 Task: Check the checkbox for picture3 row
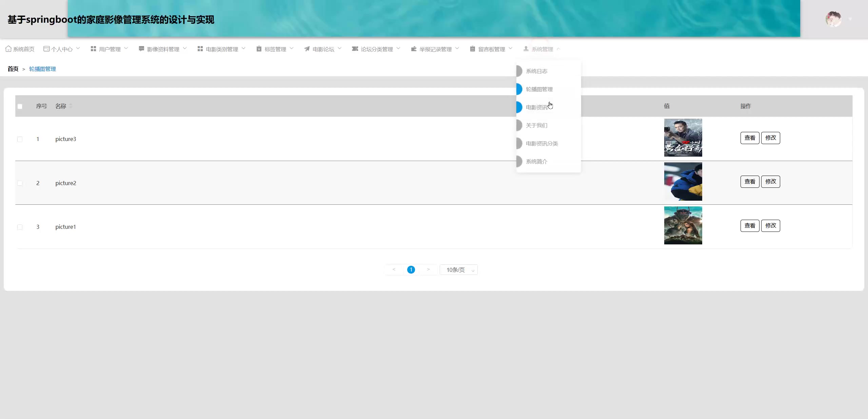coord(20,139)
